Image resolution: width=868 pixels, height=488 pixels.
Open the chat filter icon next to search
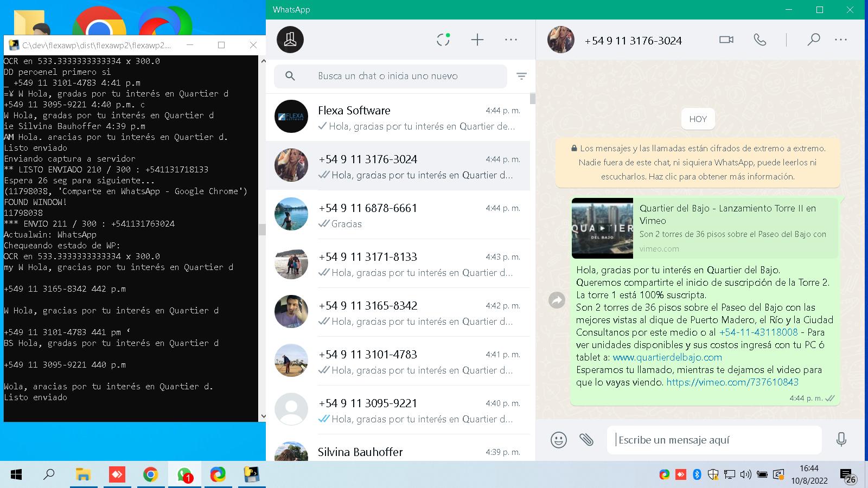tap(521, 76)
